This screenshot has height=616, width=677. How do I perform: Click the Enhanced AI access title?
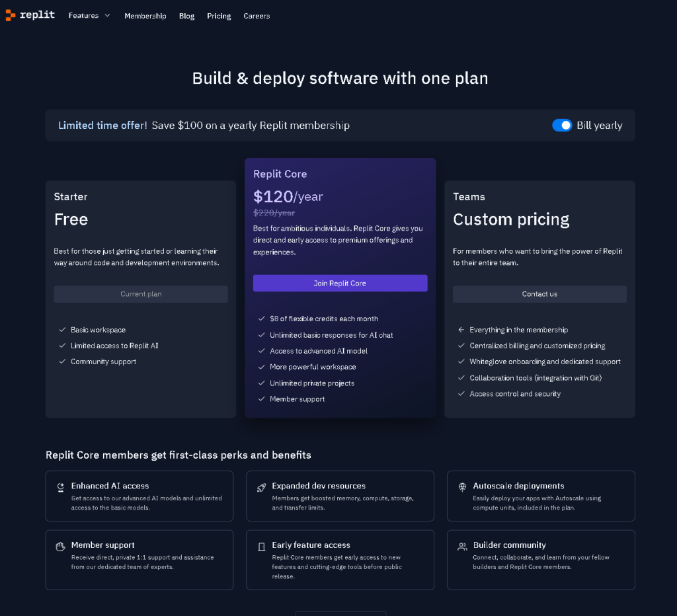110,486
